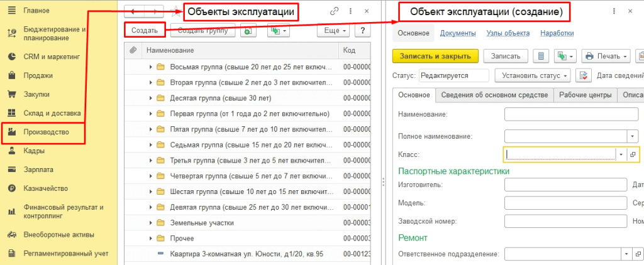This screenshot has height=265, width=644.
Task: Open CRM и маркетинг section
Action: (x=52, y=57)
